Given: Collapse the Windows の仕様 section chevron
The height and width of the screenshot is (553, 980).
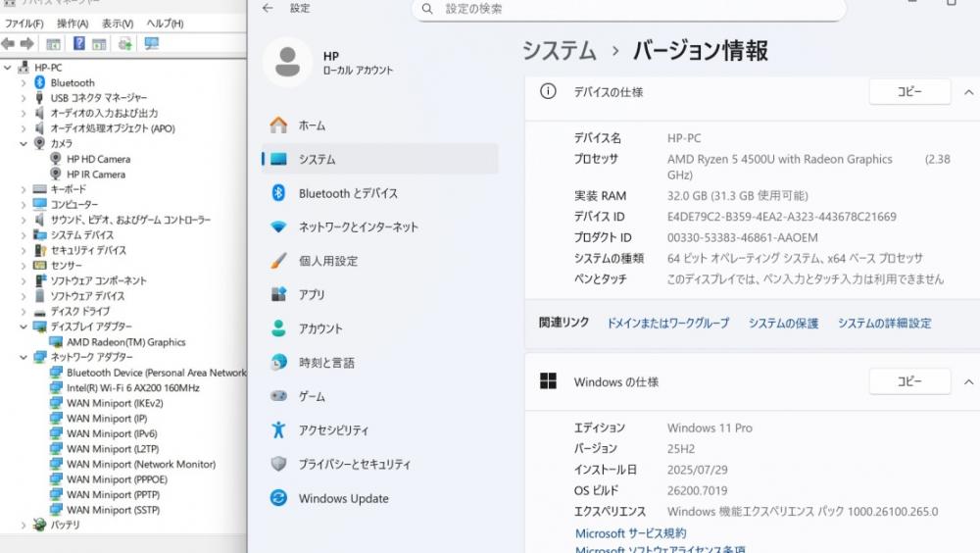Looking at the screenshot, I should coord(968,382).
